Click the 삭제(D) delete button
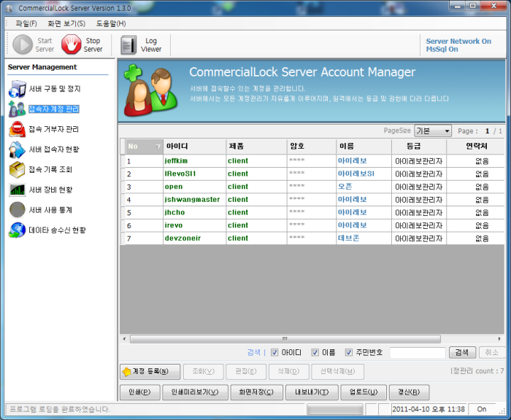The width and height of the screenshot is (511, 420). 289,371
